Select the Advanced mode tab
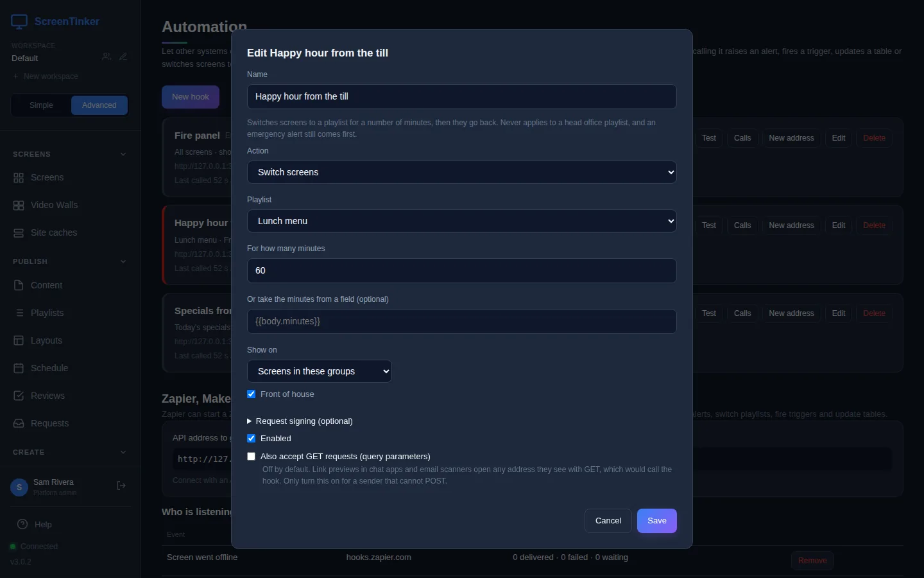The height and width of the screenshot is (578, 924). 99,105
